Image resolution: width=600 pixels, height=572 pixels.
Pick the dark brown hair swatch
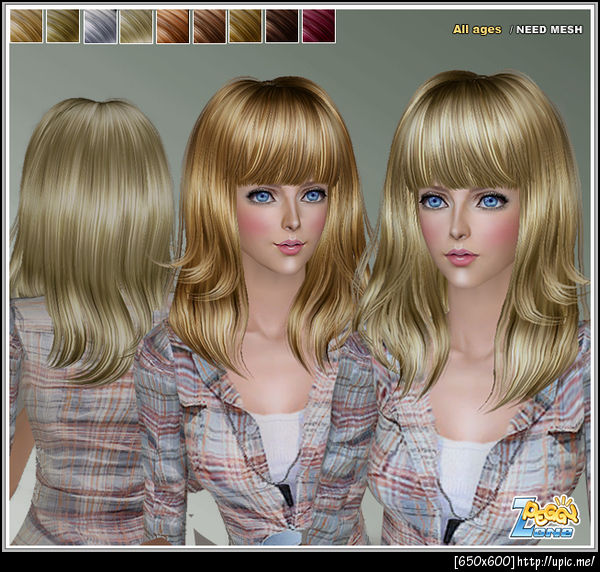coord(282,26)
